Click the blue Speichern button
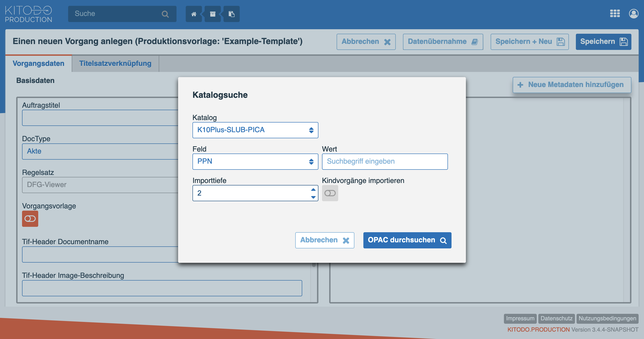The image size is (644, 339). click(603, 42)
